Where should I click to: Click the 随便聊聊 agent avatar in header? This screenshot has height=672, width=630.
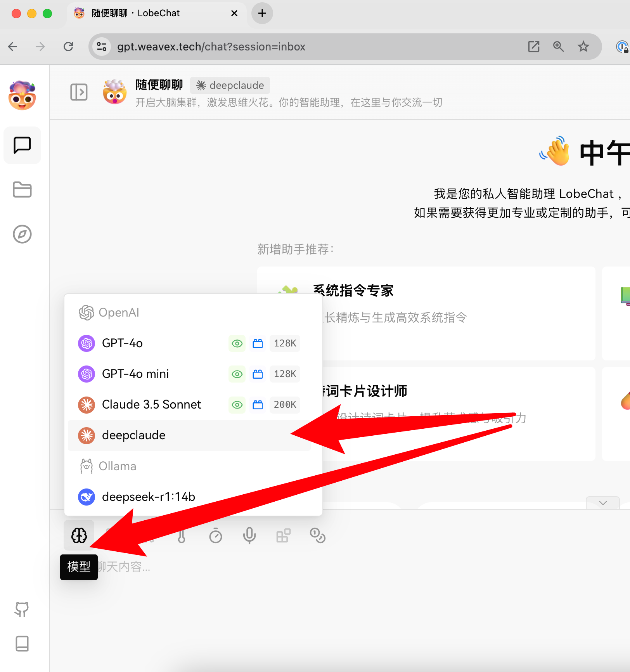coord(114,92)
